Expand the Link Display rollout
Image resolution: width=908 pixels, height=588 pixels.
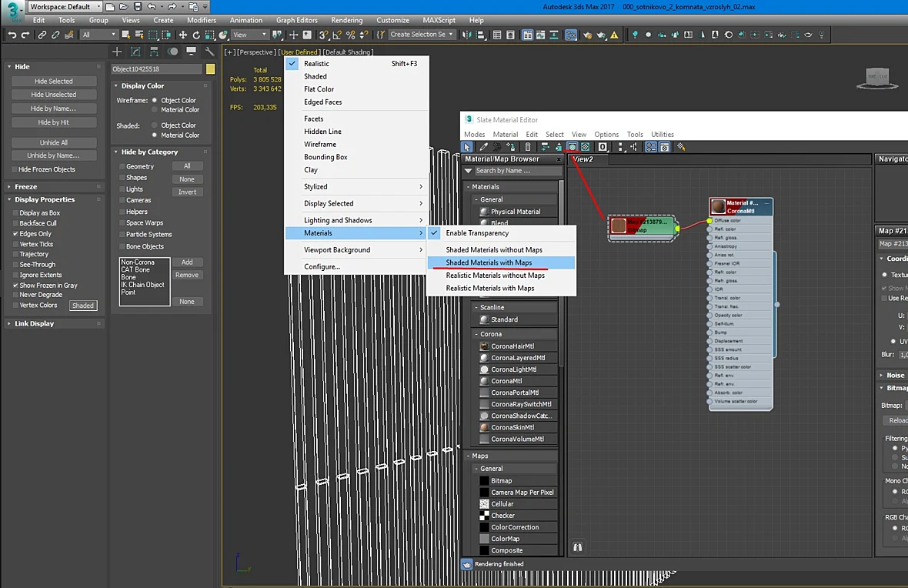tap(34, 323)
